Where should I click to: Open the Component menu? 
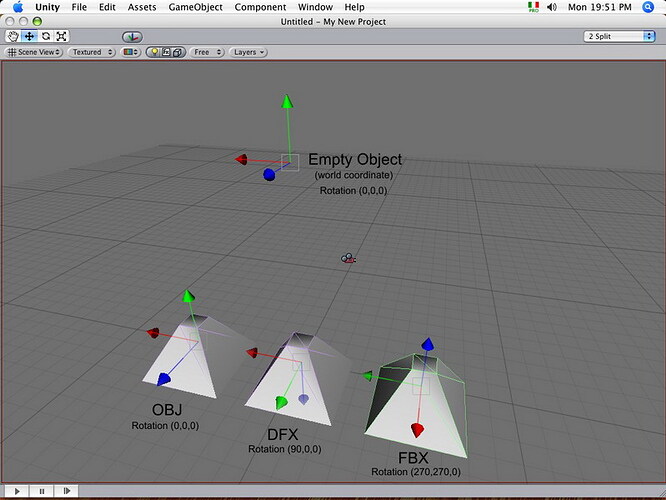(260, 7)
